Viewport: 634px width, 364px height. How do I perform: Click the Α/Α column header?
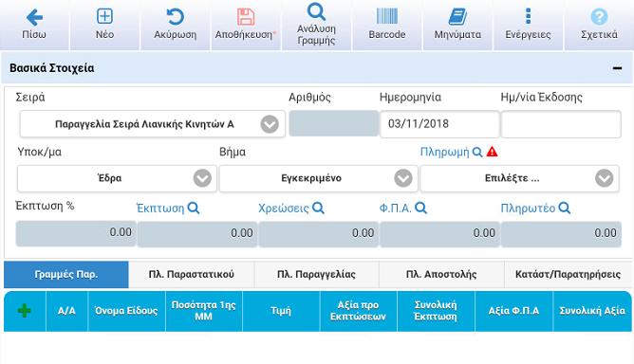pos(66,311)
